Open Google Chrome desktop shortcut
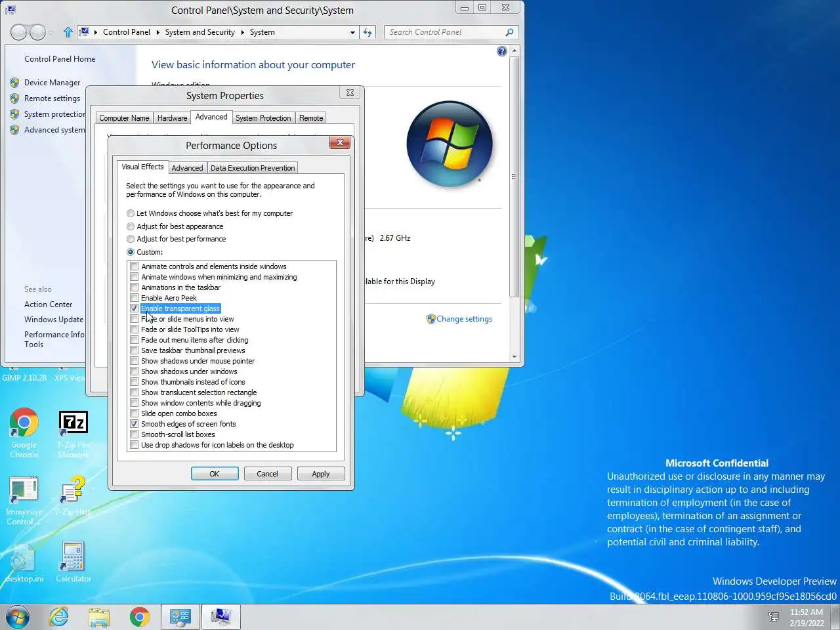 24,432
